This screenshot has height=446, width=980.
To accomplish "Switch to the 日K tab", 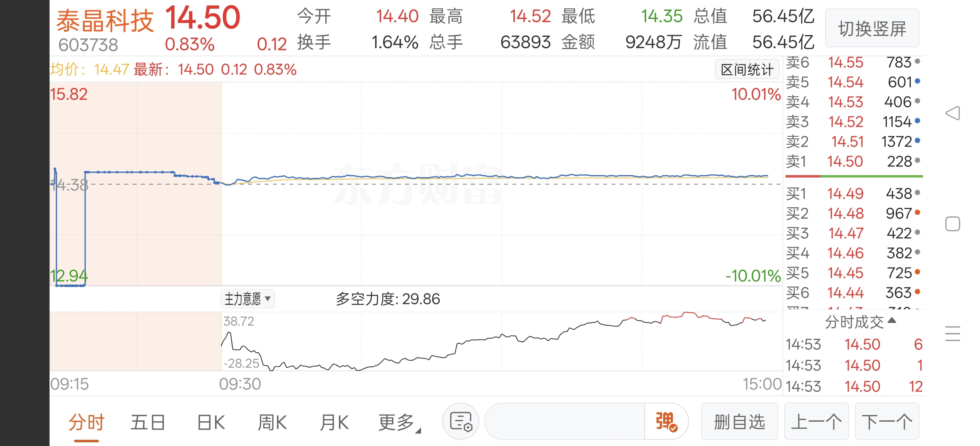I will [x=211, y=422].
